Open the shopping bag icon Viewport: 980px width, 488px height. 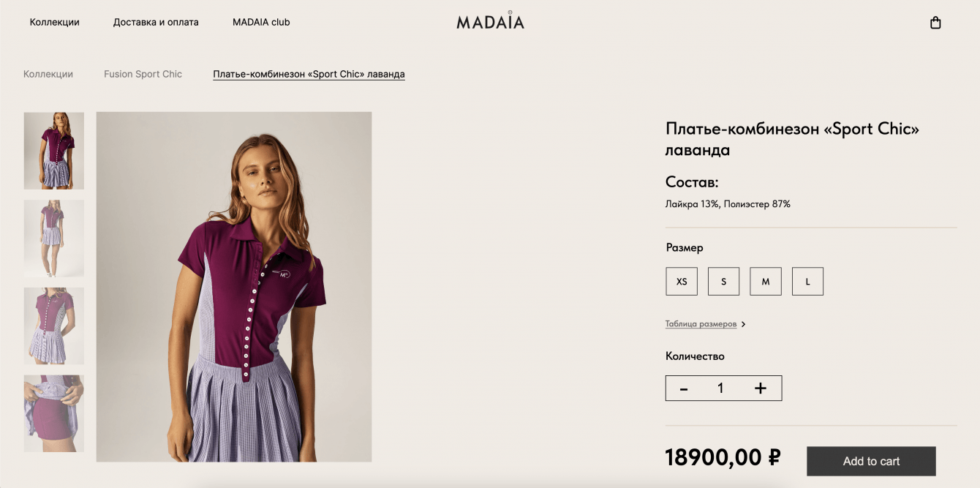935,23
